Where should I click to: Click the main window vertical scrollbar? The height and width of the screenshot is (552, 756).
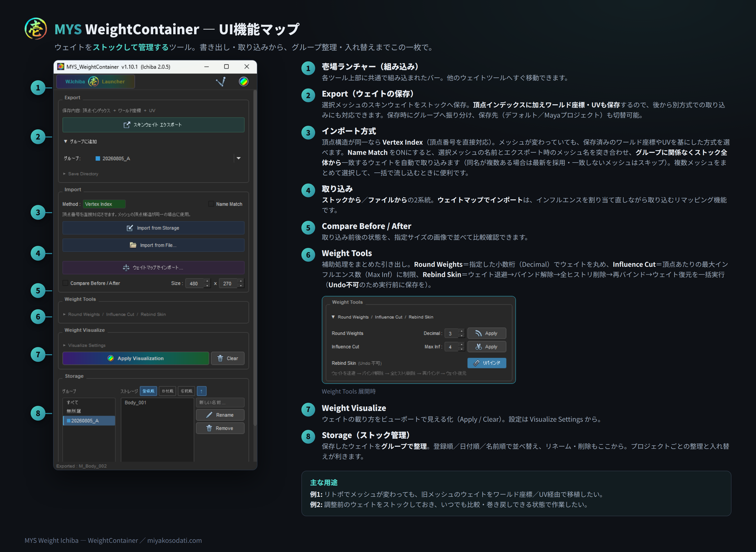pyautogui.click(x=254, y=258)
